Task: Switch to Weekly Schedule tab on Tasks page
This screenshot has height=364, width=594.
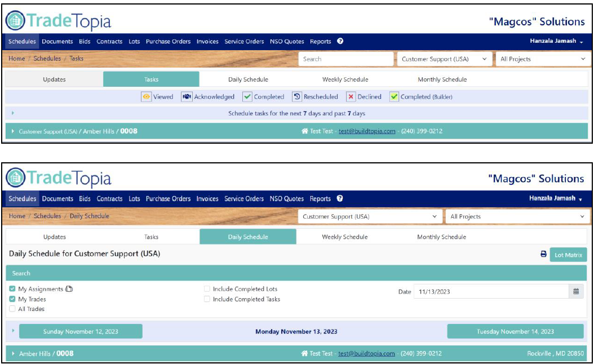Action: coord(345,79)
